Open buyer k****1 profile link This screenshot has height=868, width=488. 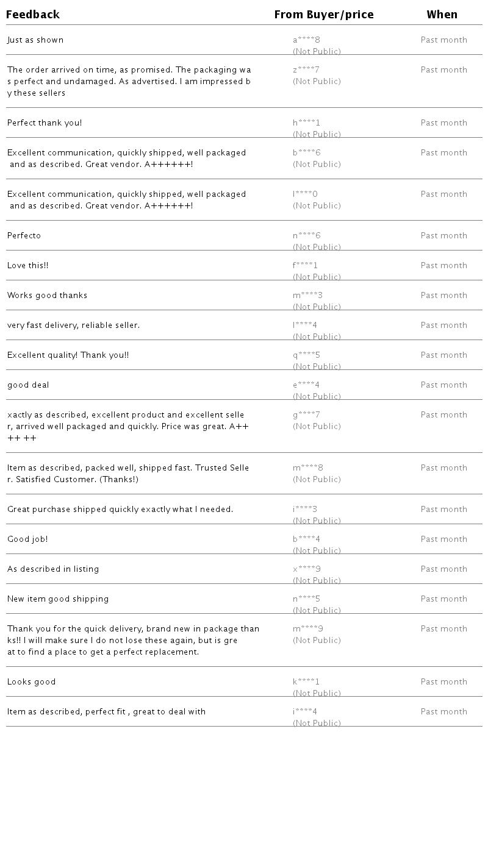306,682
